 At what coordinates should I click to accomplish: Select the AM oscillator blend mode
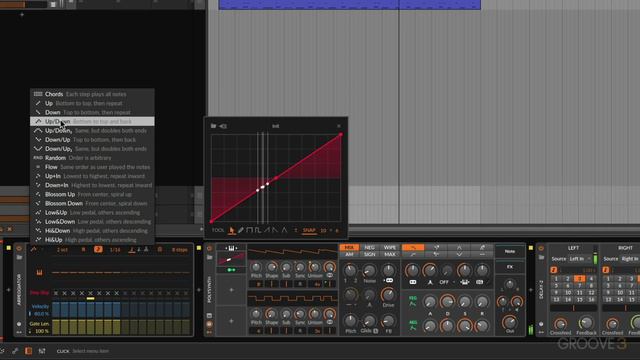349,254
